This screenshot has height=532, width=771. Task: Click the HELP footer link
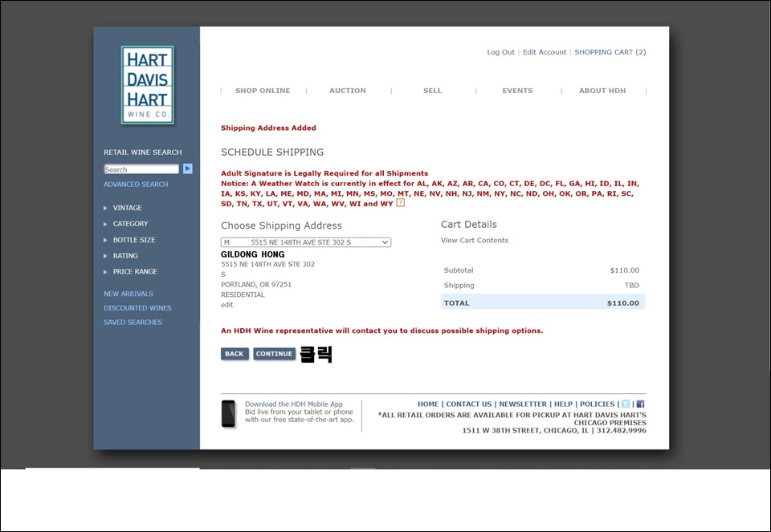[564, 404]
